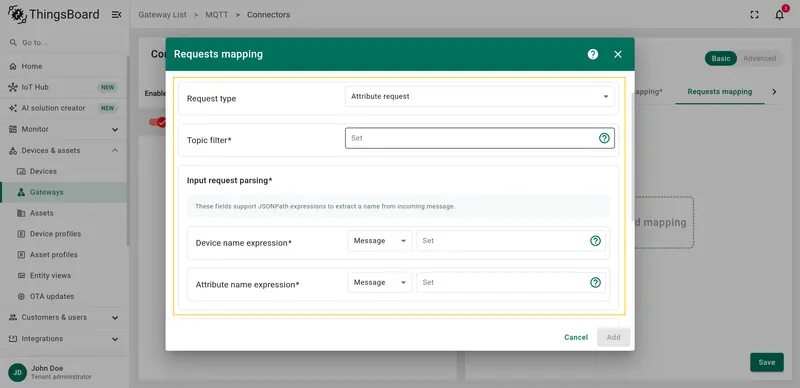Click Attribute name expression help icon
This screenshot has width=800, height=388.
[x=595, y=282]
